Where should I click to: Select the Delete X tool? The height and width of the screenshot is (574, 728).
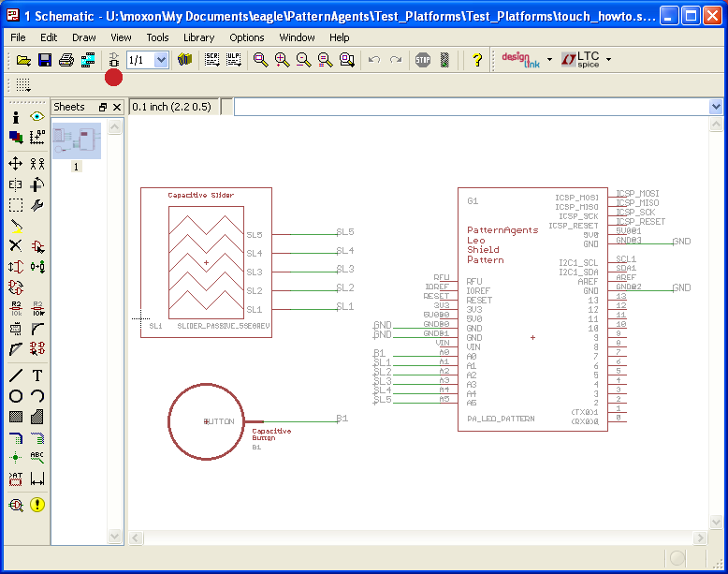[16, 246]
